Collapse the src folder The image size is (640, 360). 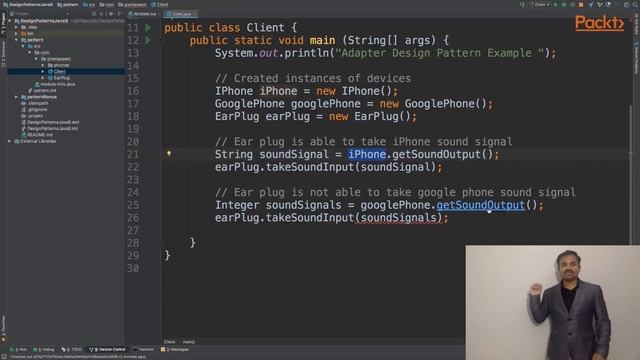click(x=23, y=46)
